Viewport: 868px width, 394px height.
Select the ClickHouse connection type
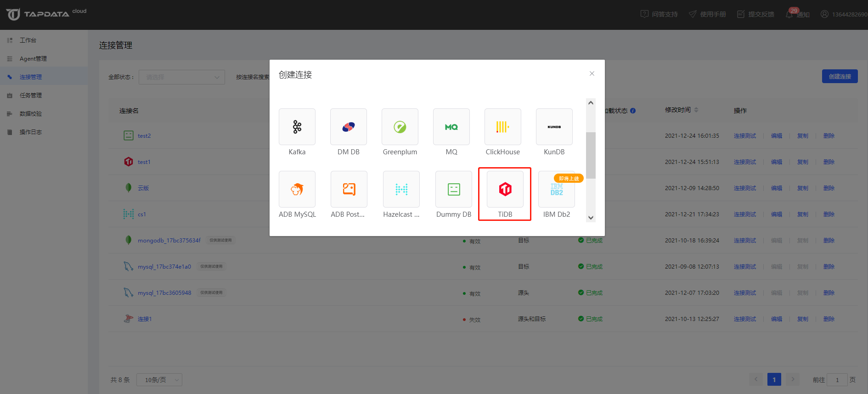pyautogui.click(x=503, y=127)
